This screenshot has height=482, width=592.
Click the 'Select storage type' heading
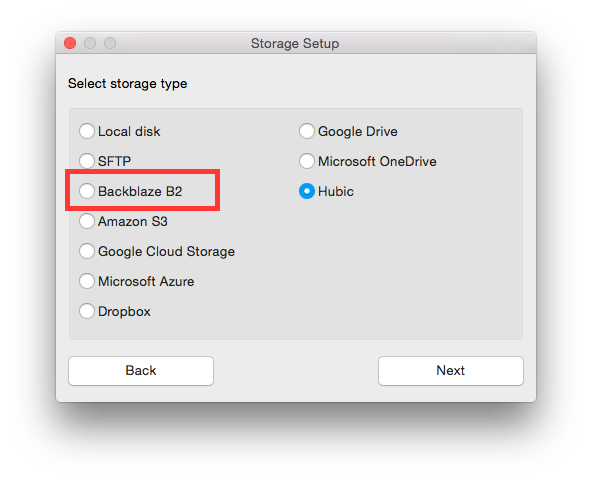(128, 83)
